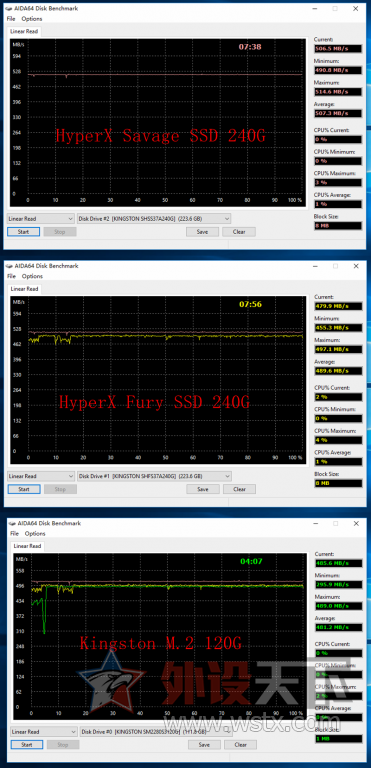Screen dimensions: 371x768
Task: Start benchmark in the Disk Drive #1 window
Action: point(24,489)
